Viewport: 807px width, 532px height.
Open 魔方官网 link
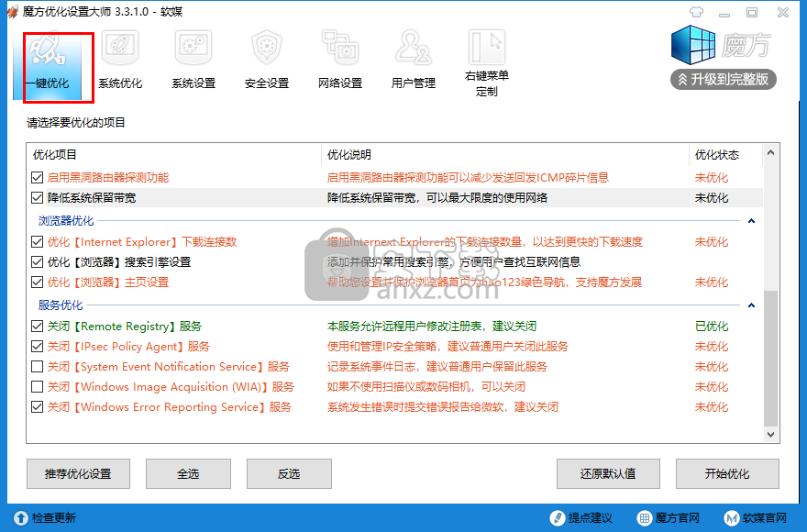(x=678, y=518)
